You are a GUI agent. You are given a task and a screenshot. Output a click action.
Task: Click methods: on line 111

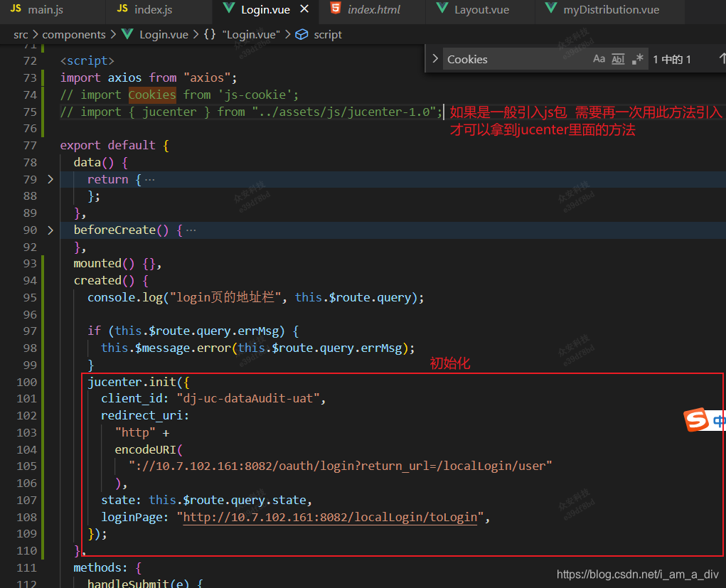[100, 567]
